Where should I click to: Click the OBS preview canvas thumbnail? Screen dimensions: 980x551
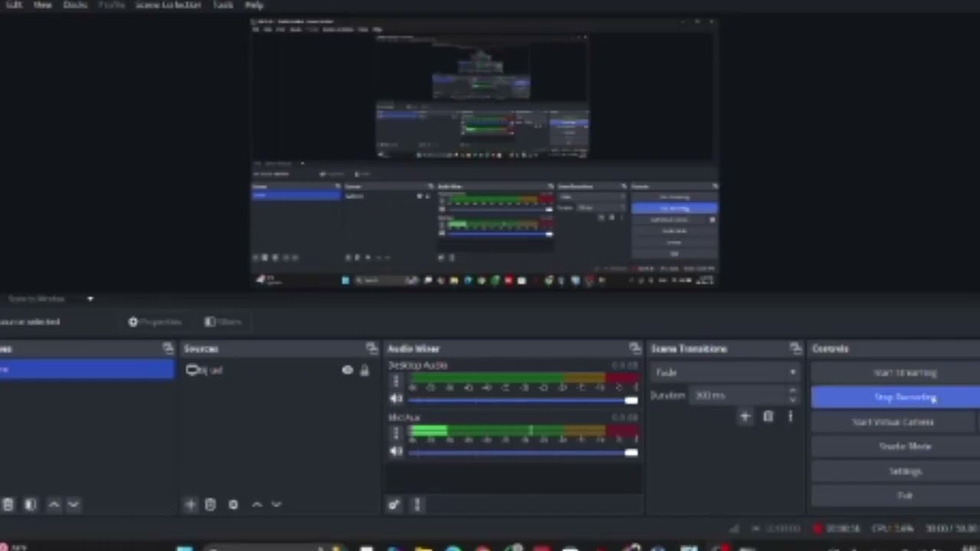[484, 153]
